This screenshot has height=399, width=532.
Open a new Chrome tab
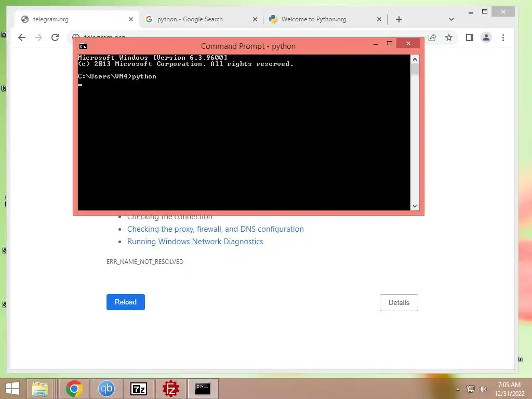[x=399, y=19]
